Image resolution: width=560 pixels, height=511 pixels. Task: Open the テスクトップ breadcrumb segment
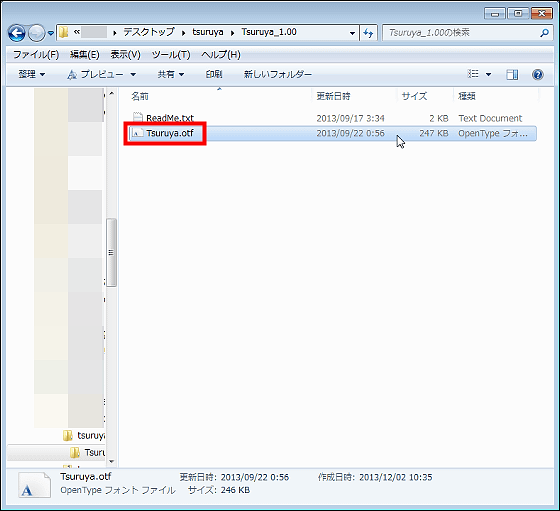click(x=149, y=32)
